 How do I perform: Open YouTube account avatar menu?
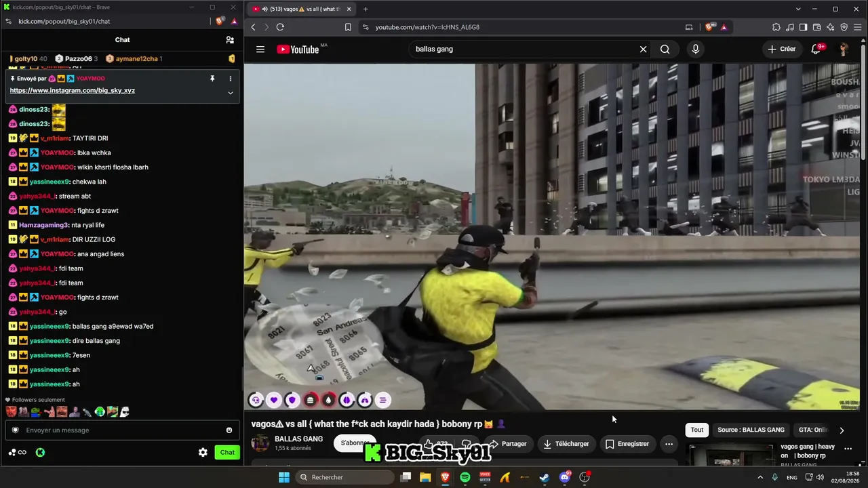point(844,49)
